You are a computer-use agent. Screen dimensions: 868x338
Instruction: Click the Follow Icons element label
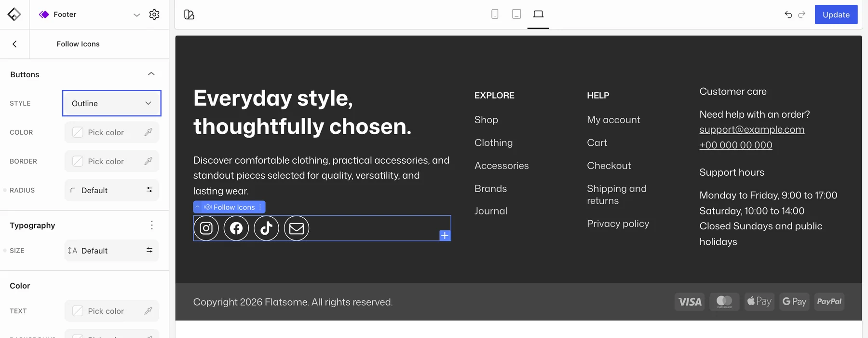coord(234,207)
